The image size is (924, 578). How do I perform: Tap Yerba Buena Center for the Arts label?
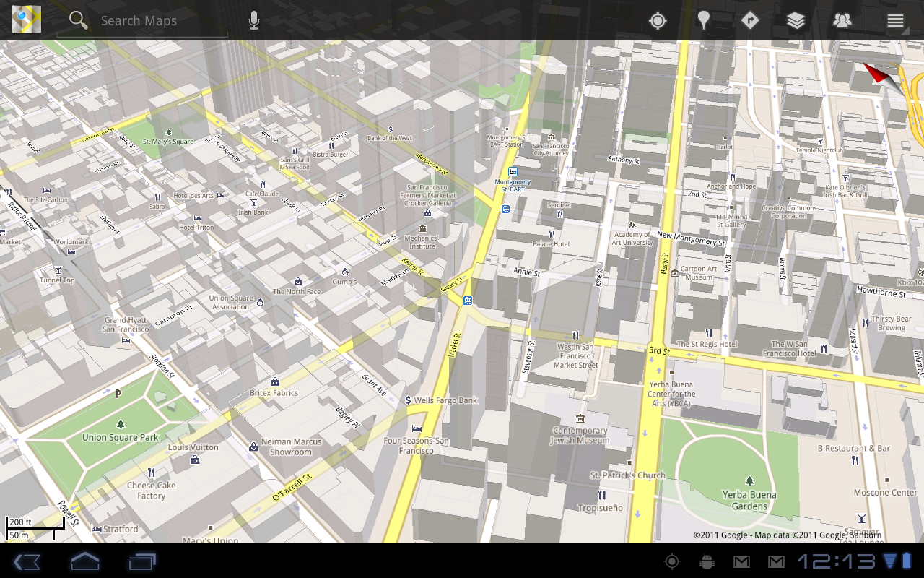pyautogui.click(x=672, y=394)
